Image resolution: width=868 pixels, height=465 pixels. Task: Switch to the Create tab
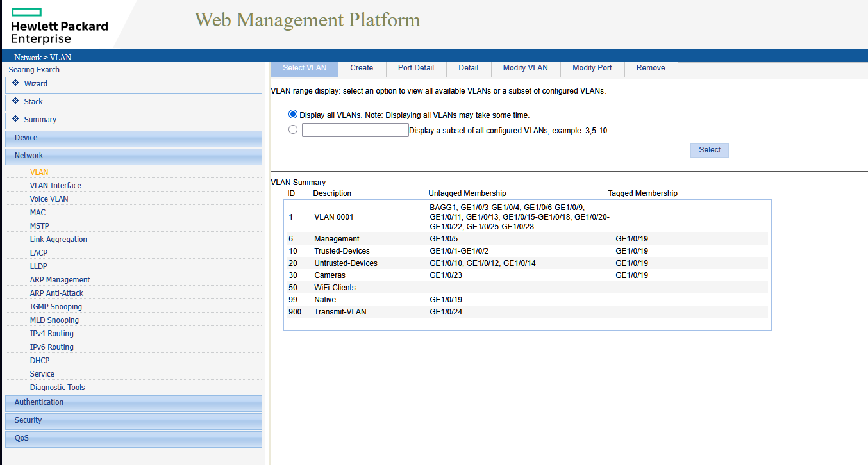point(361,67)
